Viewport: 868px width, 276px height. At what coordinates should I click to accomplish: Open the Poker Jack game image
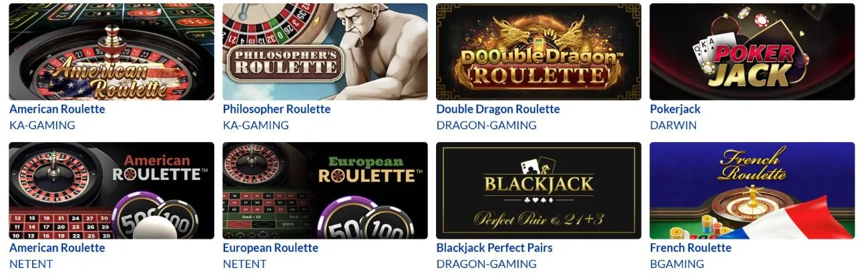point(752,52)
